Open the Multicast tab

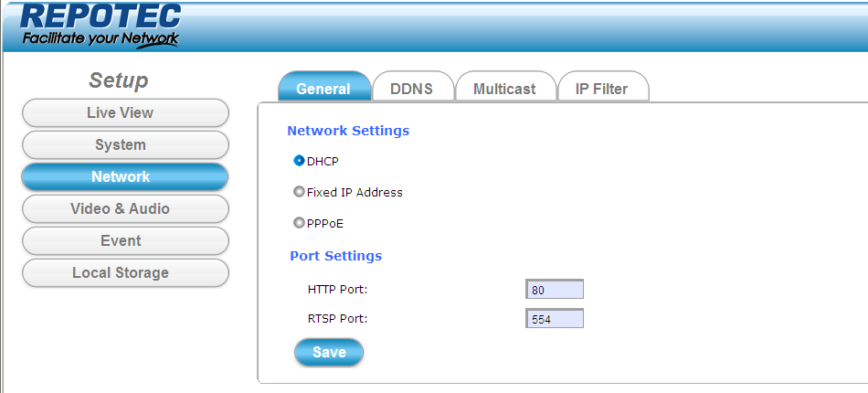pyautogui.click(x=504, y=89)
